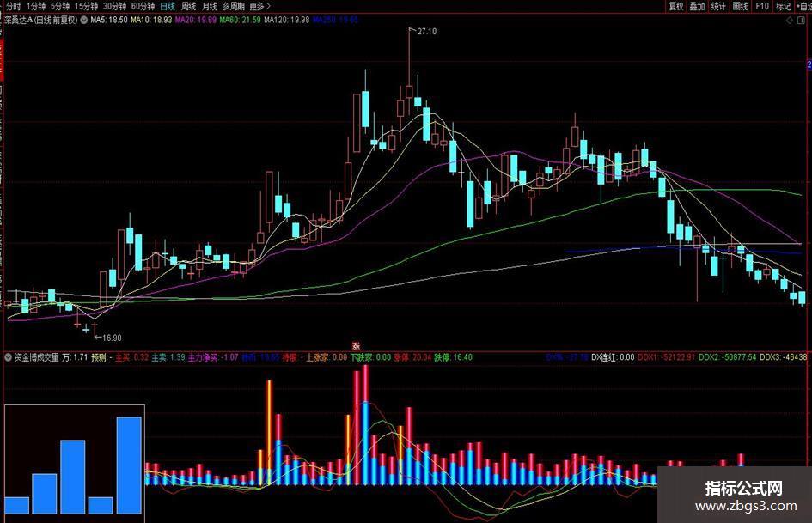Click the 16.90 low price marker
The image size is (812, 523).
coord(112,338)
